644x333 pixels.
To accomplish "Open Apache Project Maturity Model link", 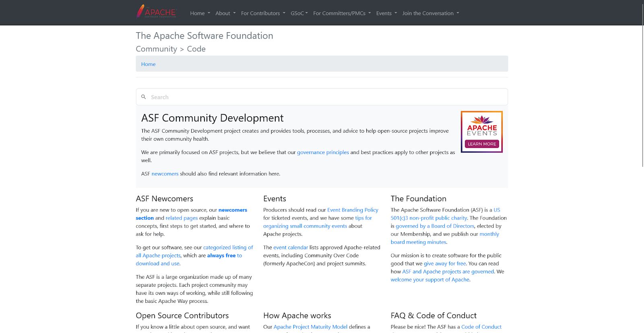I will pos(310,327).
